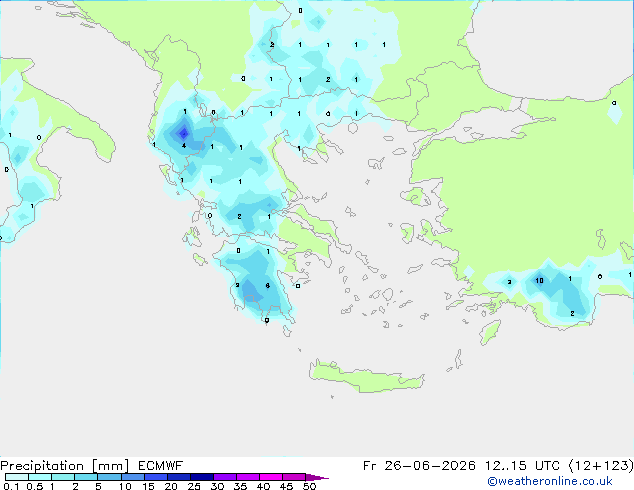The width and height of the screenshot is (634, 490).
Task: Click the 'ECMWF' model label
Action: [x=161, y=466]
